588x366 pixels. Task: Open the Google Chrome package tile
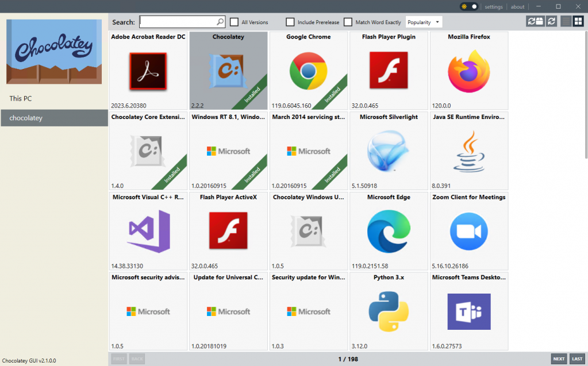(x=309, y=71)
